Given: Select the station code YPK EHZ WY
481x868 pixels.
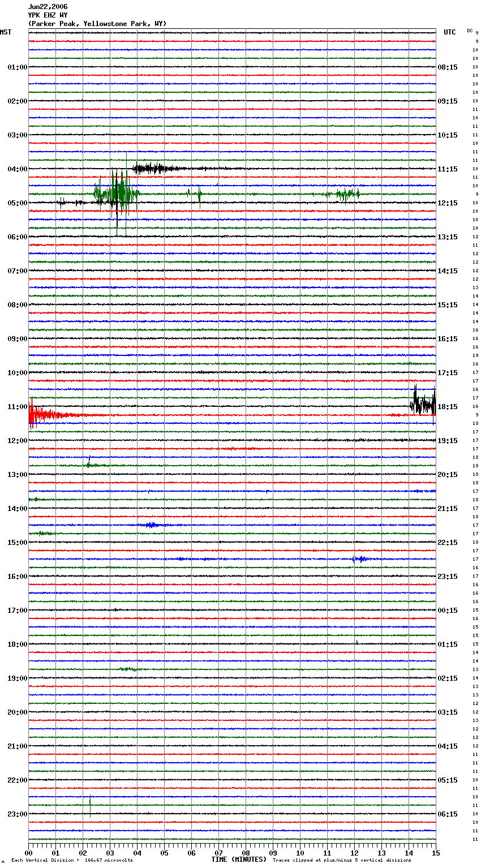Looking at the screenshot, I should point(48,15).
